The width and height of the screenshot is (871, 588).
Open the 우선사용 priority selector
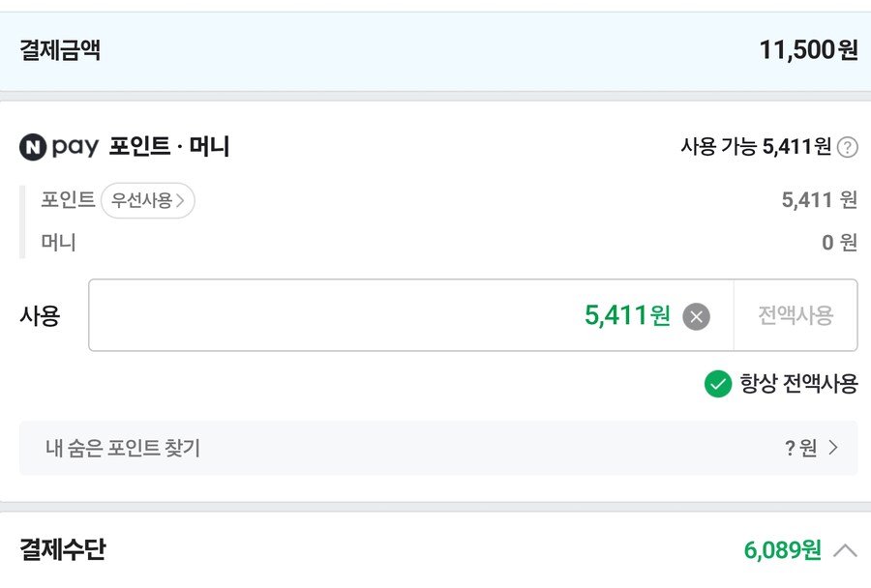(147, 201)
